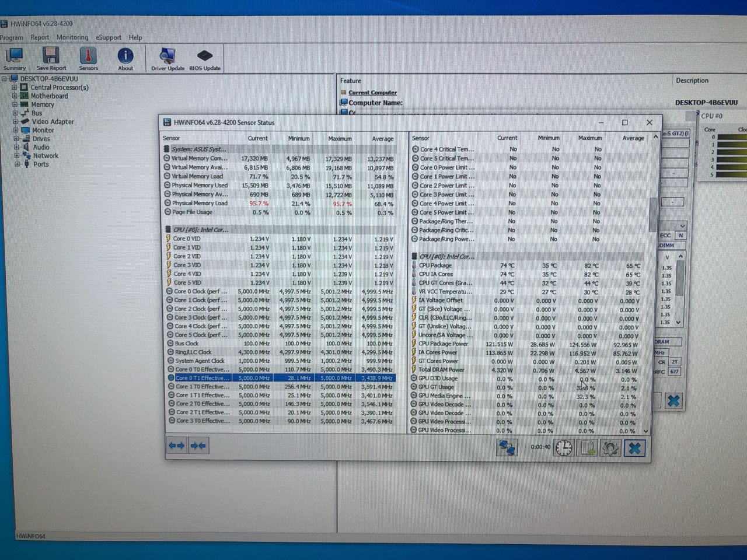Open the Program menu
The width and height of the screenshot is (747, 560).
[x=12, y=37]
